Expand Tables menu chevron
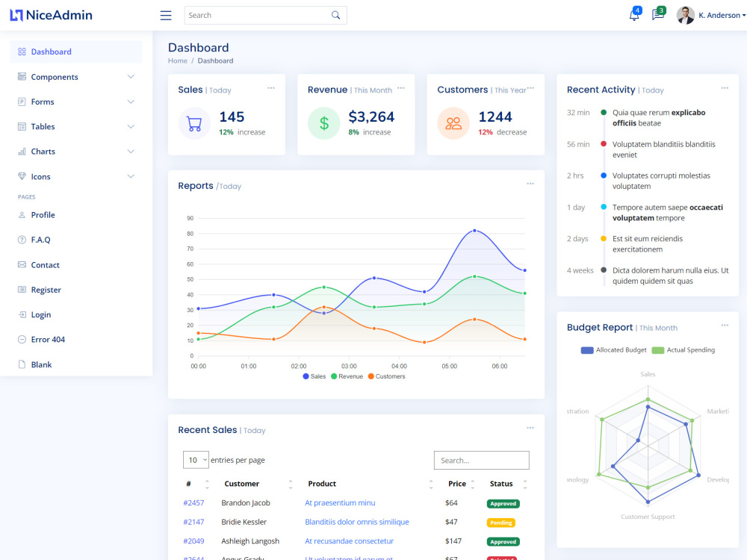Image resolution: width=747 pixels, height=560 pixels. (x=131, y=126)
